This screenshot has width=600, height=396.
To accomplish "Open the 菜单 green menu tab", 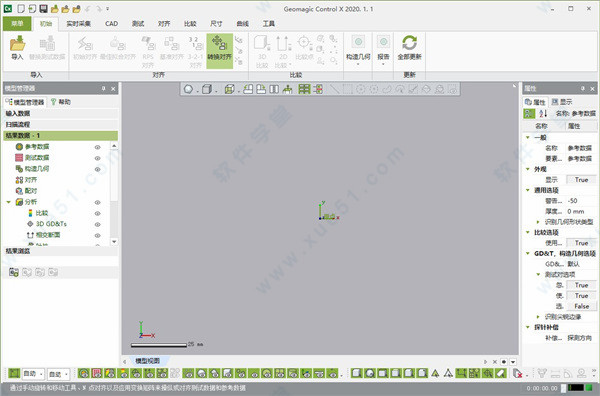I will tap(17, 24).
